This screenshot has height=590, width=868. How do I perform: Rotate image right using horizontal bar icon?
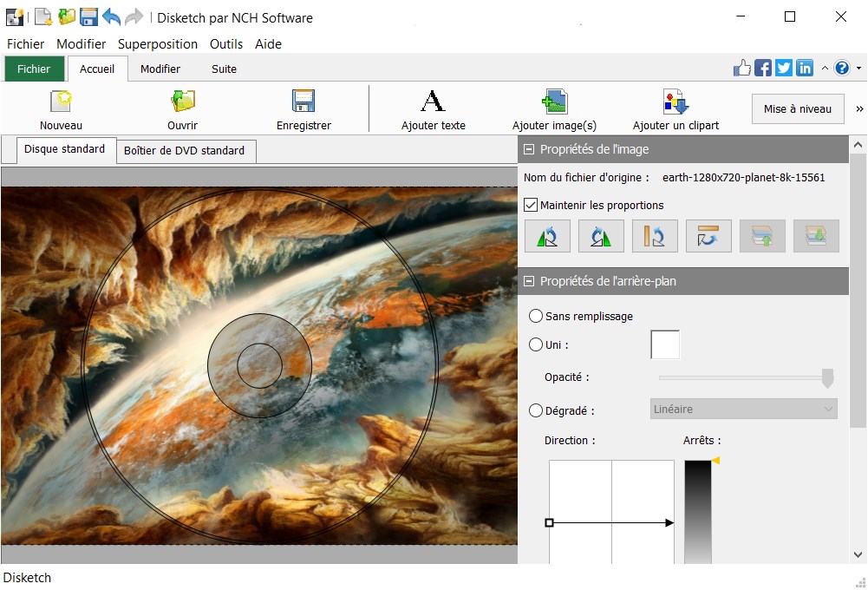[708, 236]
